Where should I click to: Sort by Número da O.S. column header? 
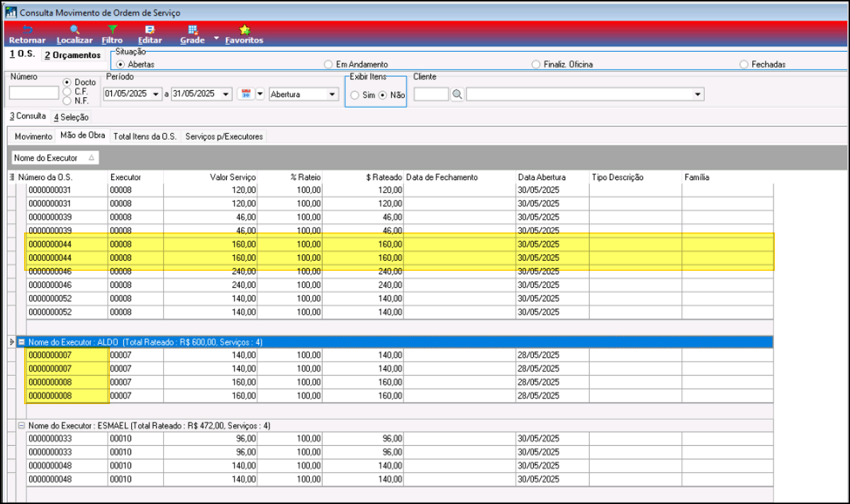click(62, 177)
